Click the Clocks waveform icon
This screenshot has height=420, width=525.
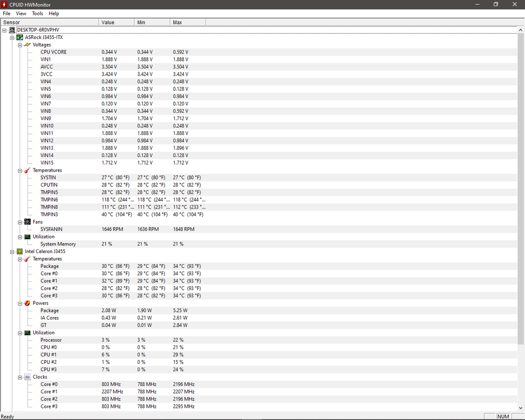tap(27, 377)
